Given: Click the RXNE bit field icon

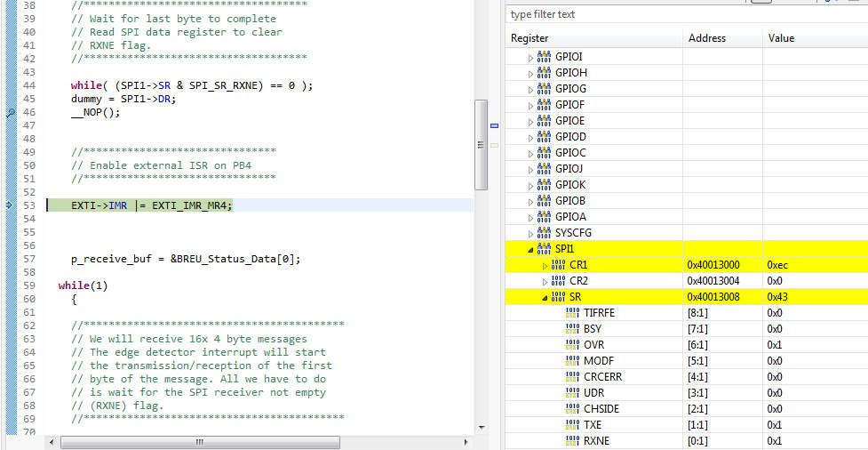Looking at the screenshot, I should 572,442.
